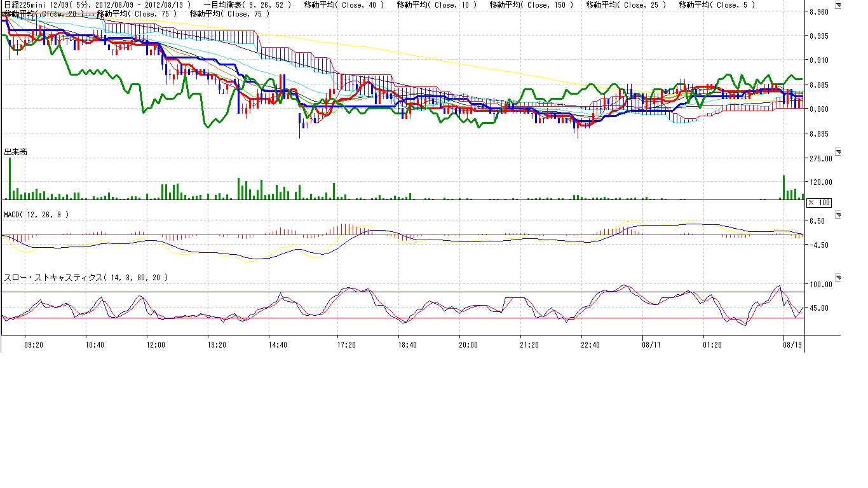Select the 移動平均( Close, 5 ) label
Image resolution: width=868 pixels, height=488 pixels.
click(x=717, y=4)
